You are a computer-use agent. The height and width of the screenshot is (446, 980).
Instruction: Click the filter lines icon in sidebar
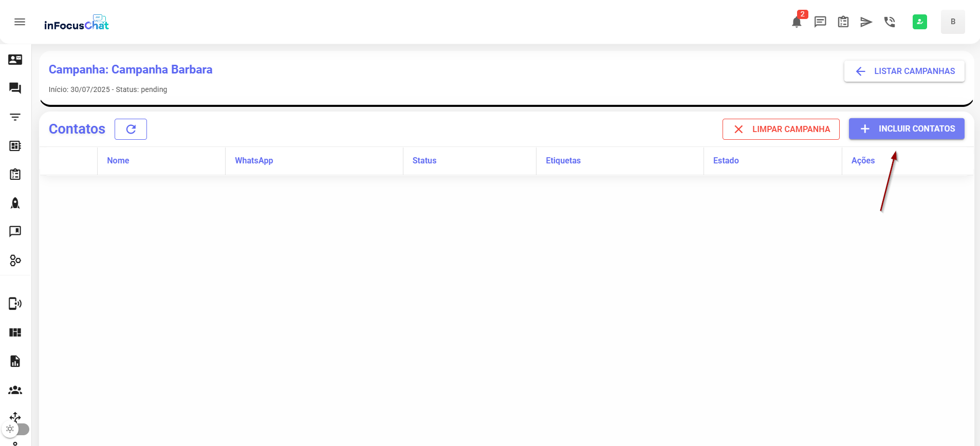click(15, 117)
